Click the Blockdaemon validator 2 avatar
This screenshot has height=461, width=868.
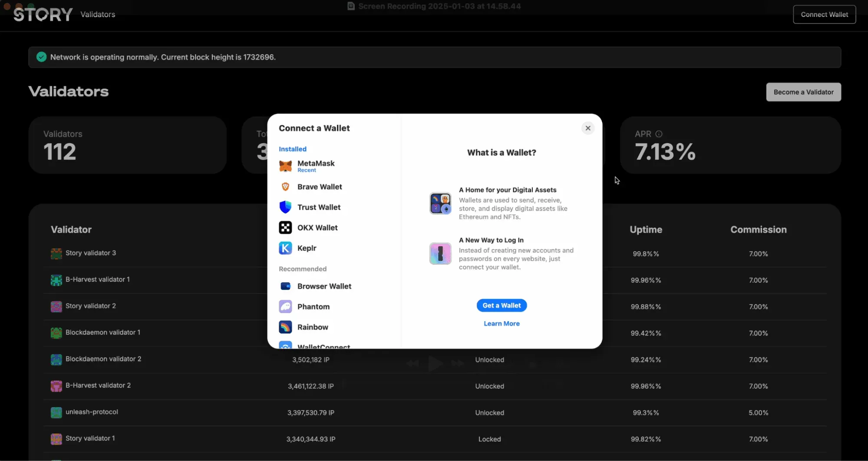point(56,359)
